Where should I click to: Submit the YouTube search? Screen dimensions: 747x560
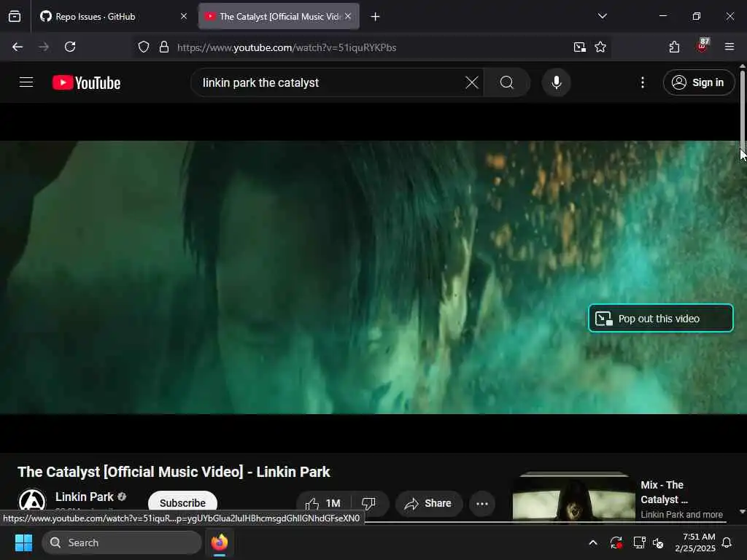(x=507, y=83)
